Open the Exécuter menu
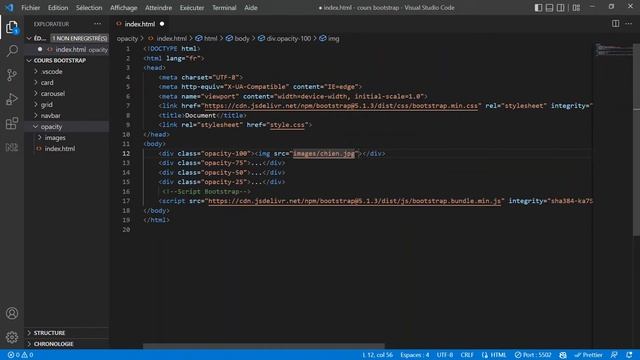 [x=192, y=8]
